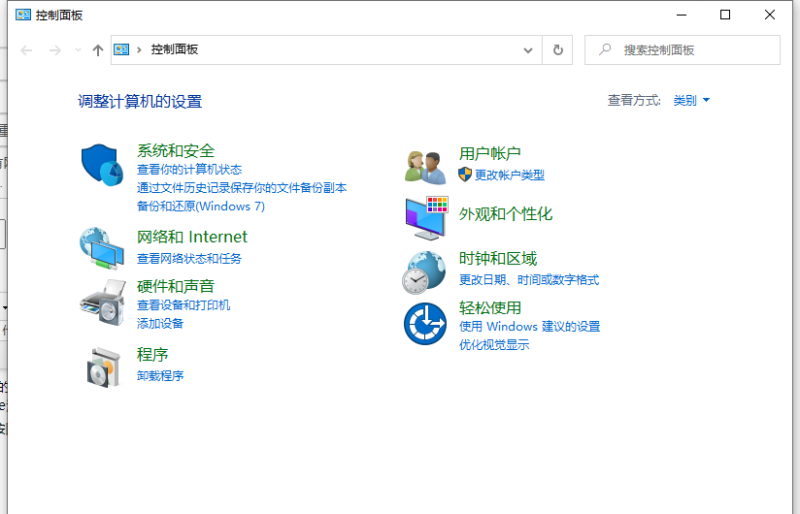
Task: Open 轻松使用 category
Action: [490, 308]
